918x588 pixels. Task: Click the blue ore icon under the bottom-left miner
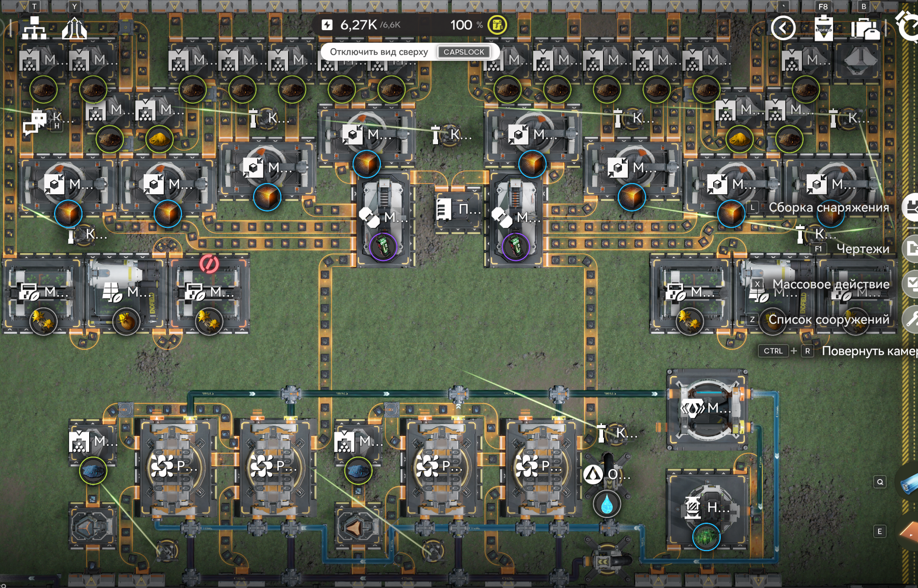point(93,471)
